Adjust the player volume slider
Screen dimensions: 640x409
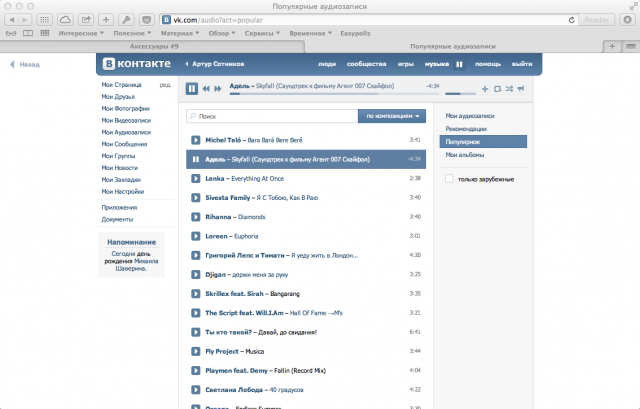(460, 94)
